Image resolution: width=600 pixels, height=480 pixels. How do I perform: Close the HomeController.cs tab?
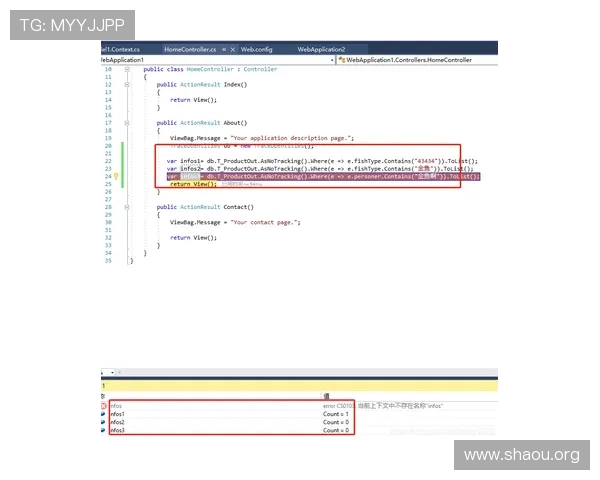point(232,49)
